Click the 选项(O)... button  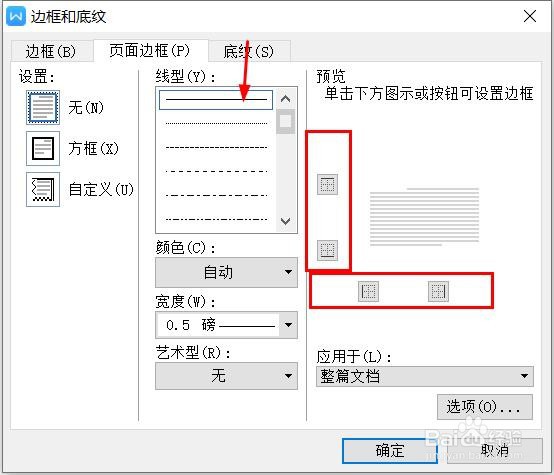click(485, 407)
